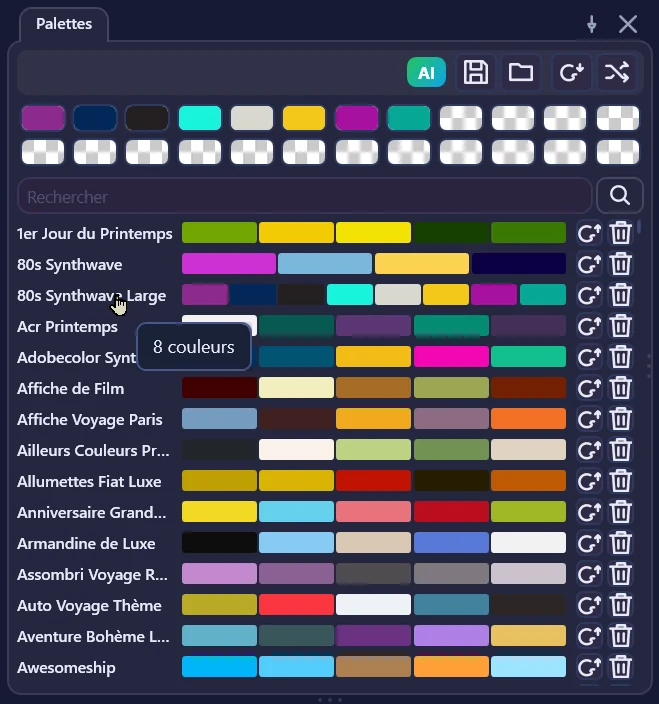
Task: Delete the Acr Printemps palette
Action: click(x=620, y=326)
